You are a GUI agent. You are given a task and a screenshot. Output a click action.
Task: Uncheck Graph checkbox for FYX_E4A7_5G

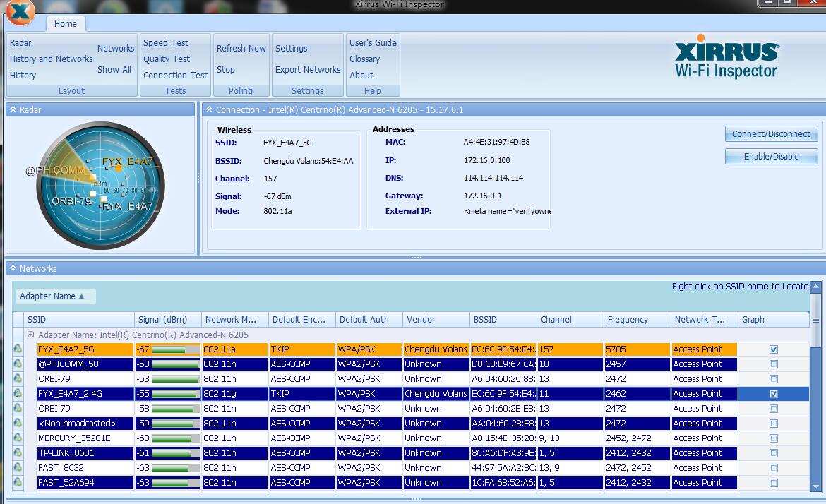(x=774, y=349)
